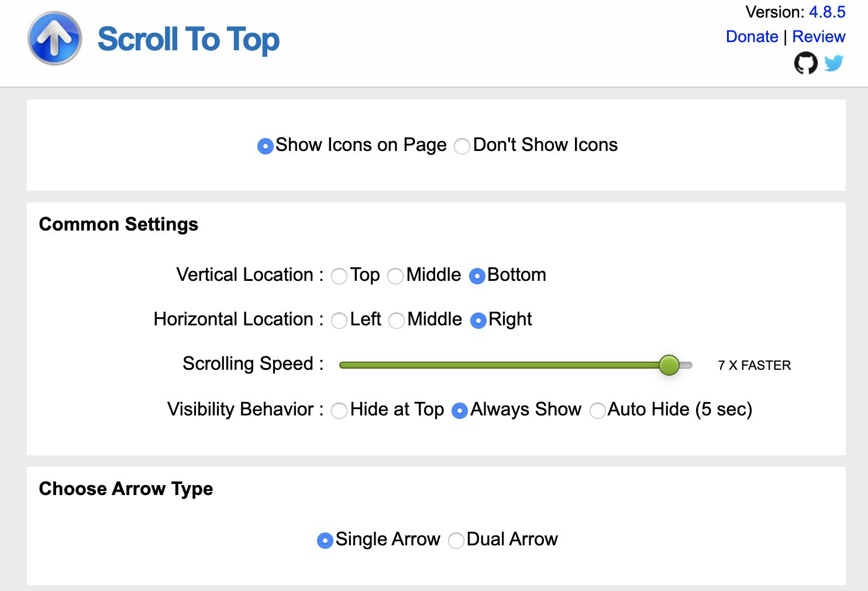This screenshot has width=868, height=591.
Task: Click the version number 4.8.5
Action: click(828, 12)
